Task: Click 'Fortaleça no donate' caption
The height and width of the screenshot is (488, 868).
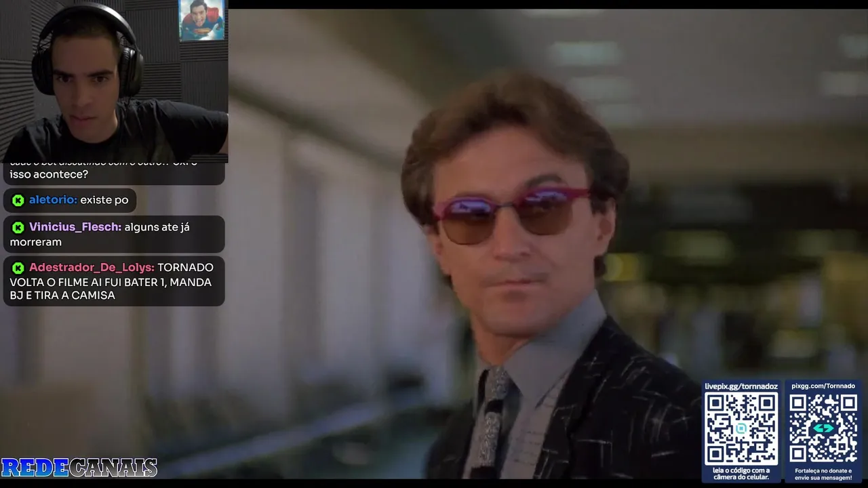Action: point(823,474)
